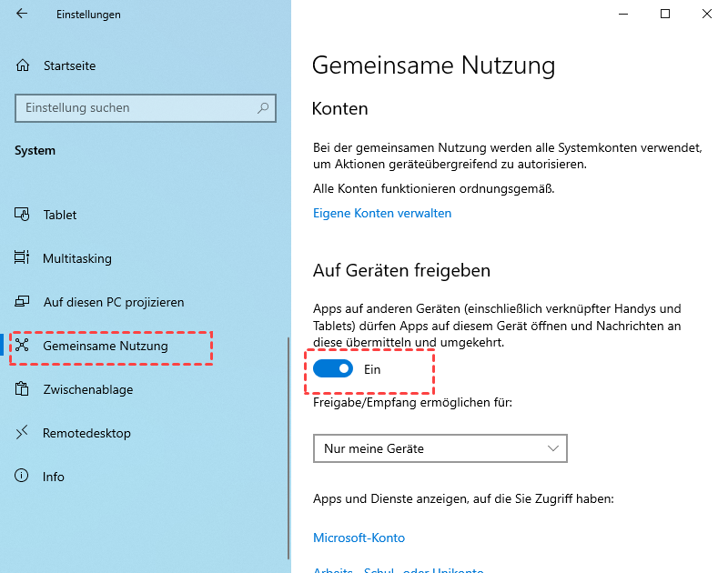Click the search magnifier icon
Image resolution: width=728 pixels, height=573 pixels.
(263, 108)
